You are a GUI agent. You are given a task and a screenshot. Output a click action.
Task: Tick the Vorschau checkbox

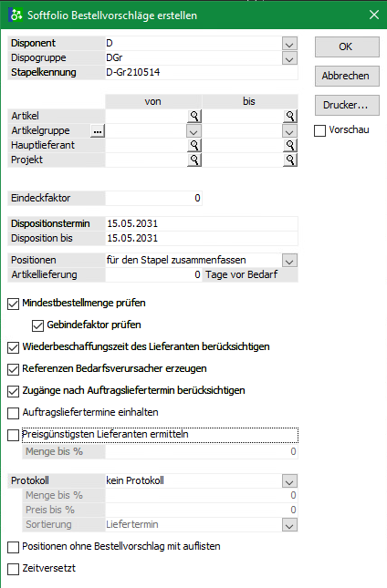pos(319,130)
